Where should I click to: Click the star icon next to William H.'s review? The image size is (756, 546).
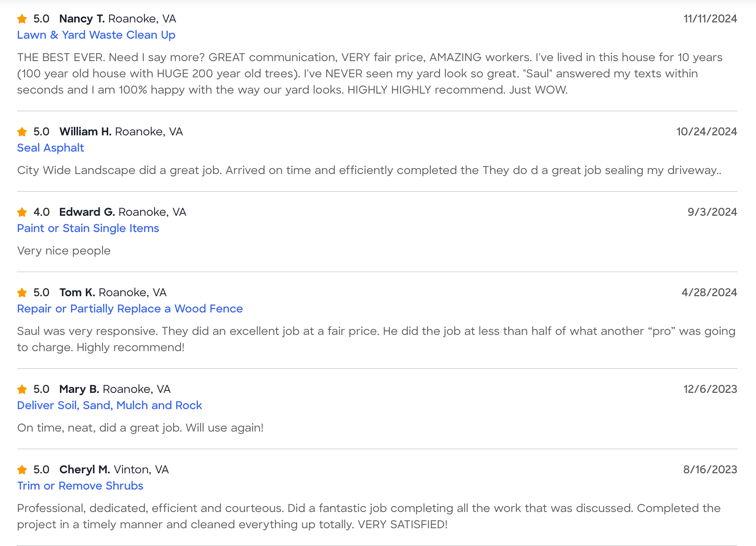(x=22, y=131)
